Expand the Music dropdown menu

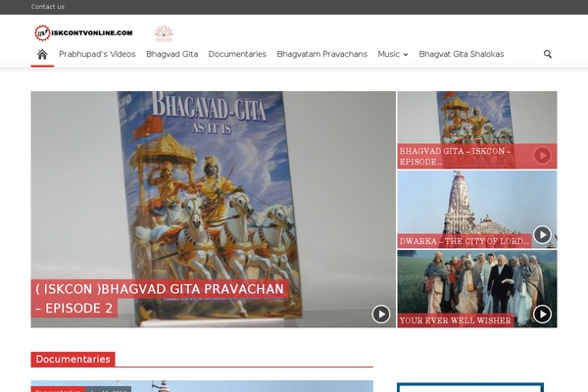coord(393,55)
